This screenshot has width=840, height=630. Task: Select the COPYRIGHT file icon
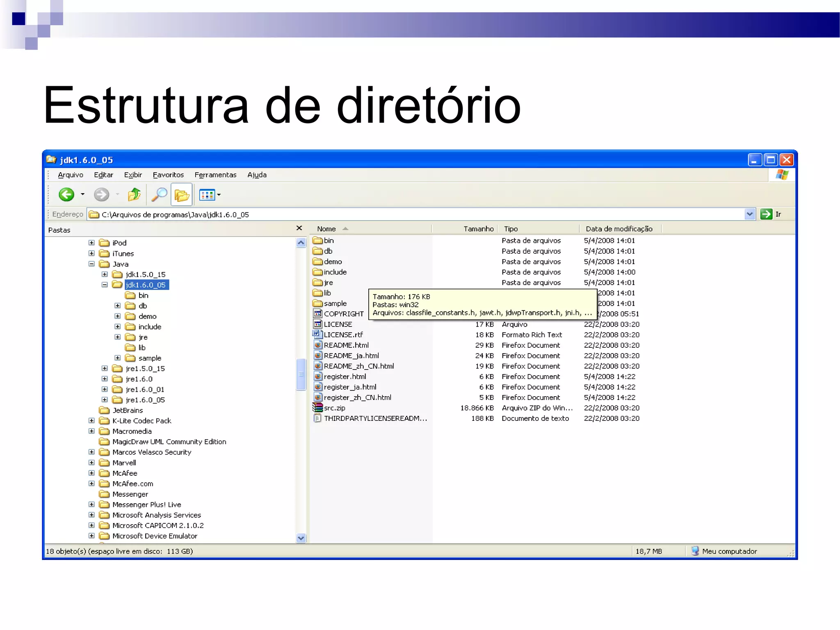317,314
